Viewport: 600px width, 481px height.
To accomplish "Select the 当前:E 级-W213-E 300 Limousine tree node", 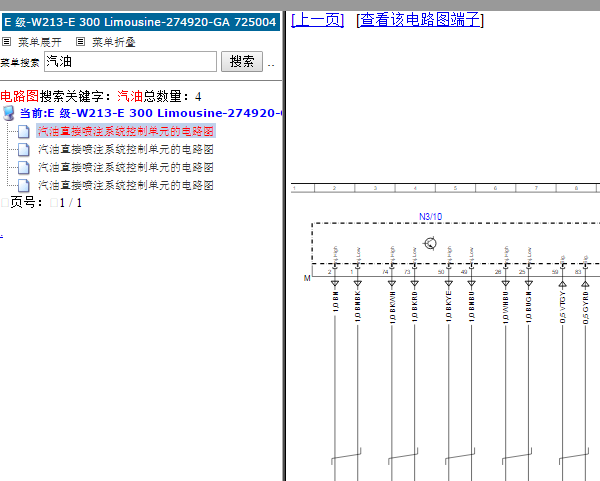I will [x=151, y=113].
